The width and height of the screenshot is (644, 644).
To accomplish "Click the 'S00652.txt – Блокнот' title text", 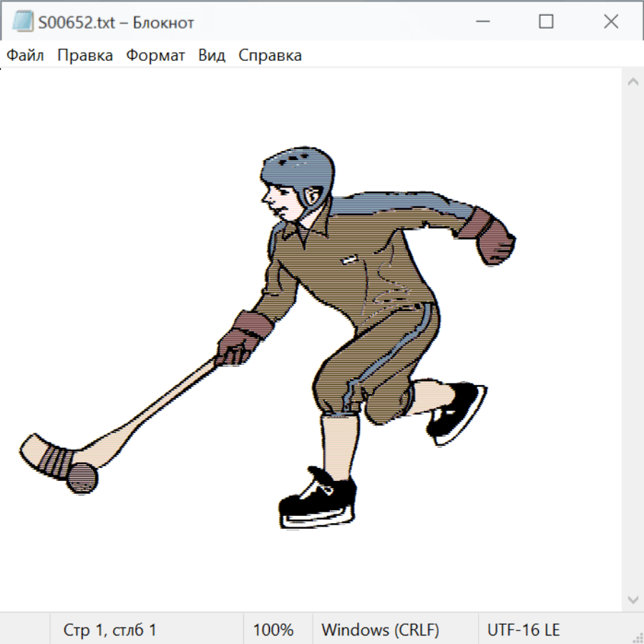I will (116, 22).
